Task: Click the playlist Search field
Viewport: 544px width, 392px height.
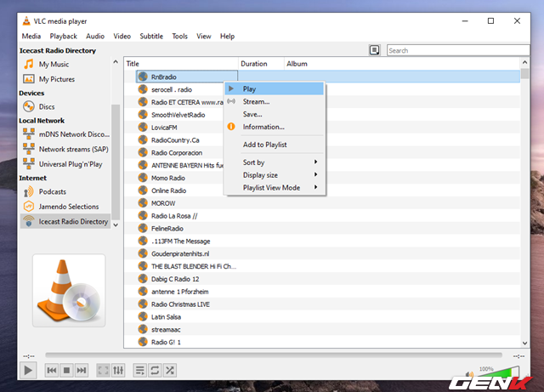Action: (458, 50)
